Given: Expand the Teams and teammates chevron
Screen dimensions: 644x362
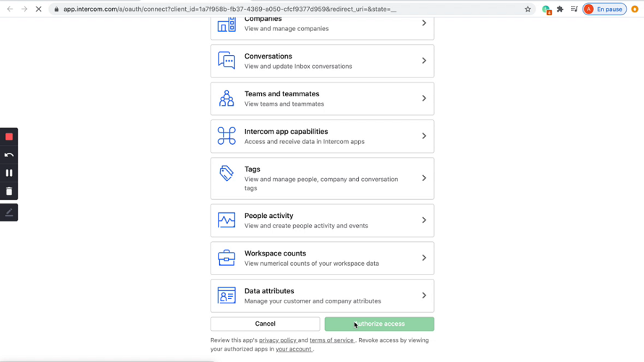Looking at the screenshot, I should pyautogui.click(x=424, y=98).
